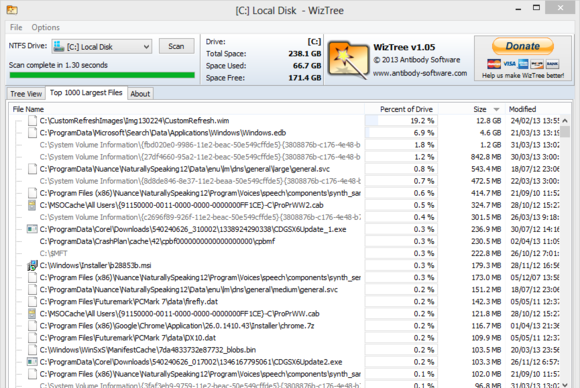The height and width of the screenshot is (388, 580).
Task: Click the installer icon for b28853b.msi
Action: (32, 265)
